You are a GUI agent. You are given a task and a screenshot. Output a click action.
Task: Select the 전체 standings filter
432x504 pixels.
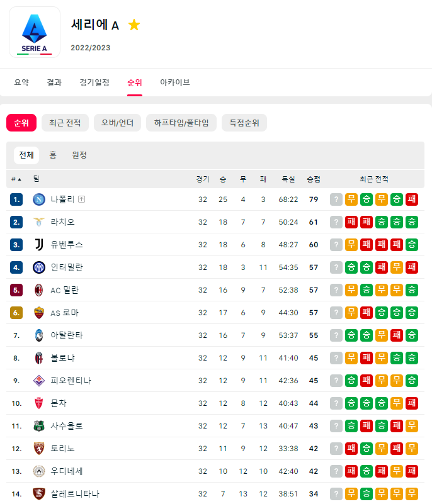26,155
